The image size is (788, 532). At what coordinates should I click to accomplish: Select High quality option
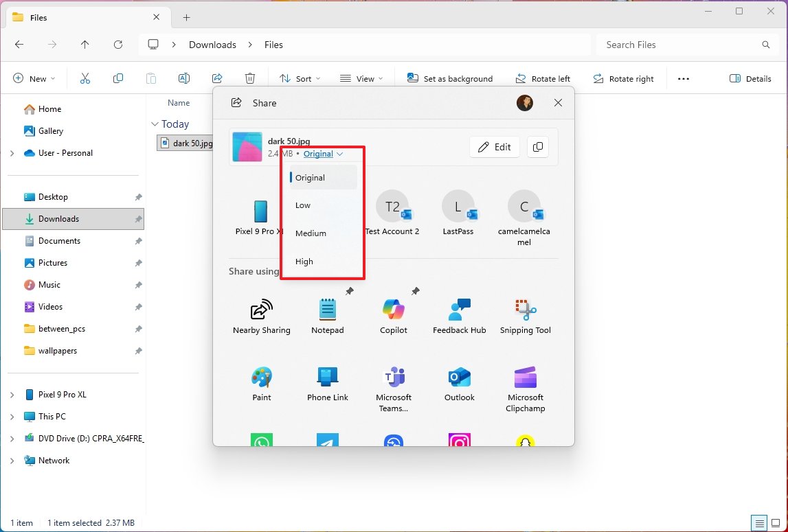tap(323, 262)
